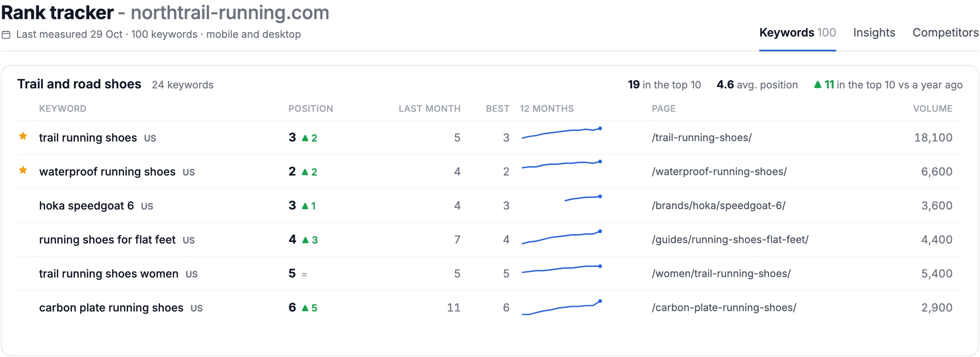Toggle star on trail running shoes keyword
The width and height of the screenshot is (980, 357).
[23, 136]
